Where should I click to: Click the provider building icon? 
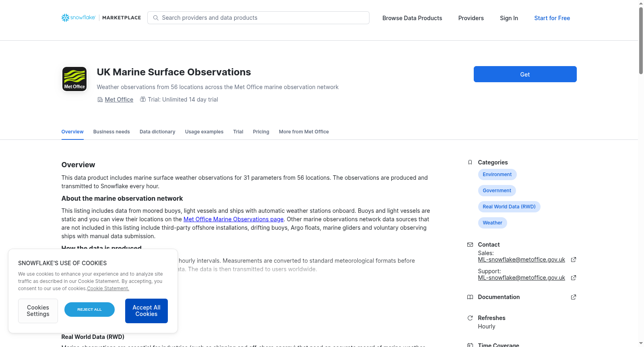coord(100,100)
